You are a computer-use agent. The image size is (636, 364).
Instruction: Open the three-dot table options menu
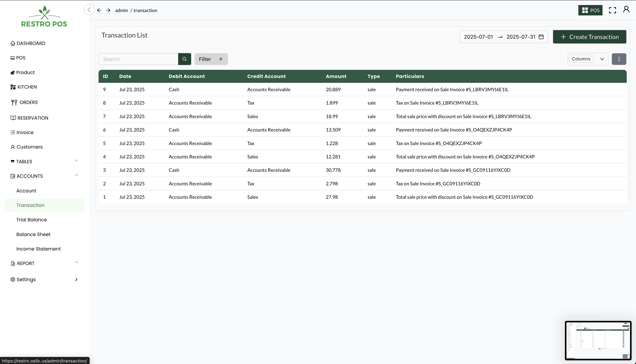click(x=619, y=59)
